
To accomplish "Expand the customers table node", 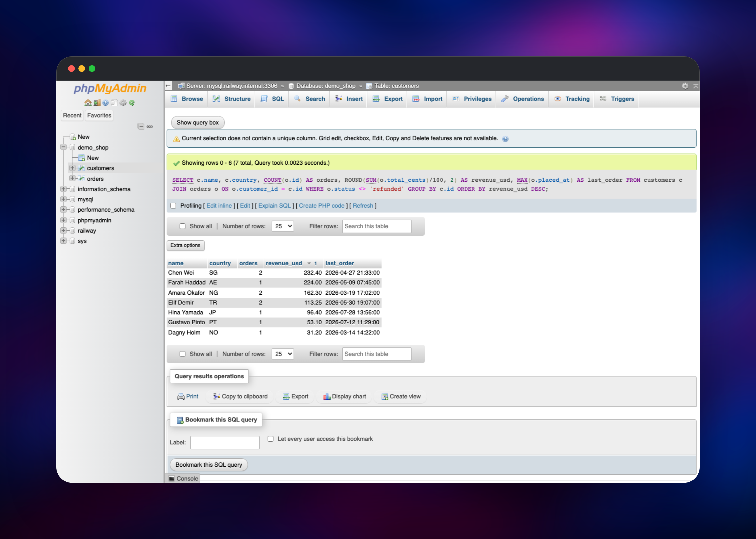I will 72,168.
